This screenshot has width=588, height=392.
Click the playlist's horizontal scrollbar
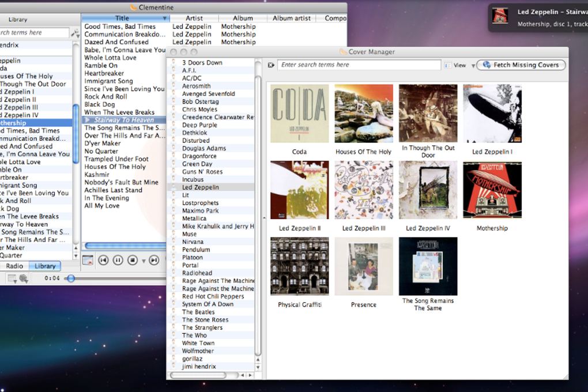[125, 246]
